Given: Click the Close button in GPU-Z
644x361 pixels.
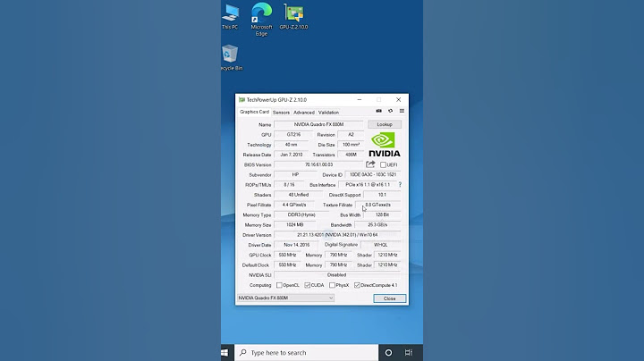Looking at the screenshot, I should click(x=389, y=298).
